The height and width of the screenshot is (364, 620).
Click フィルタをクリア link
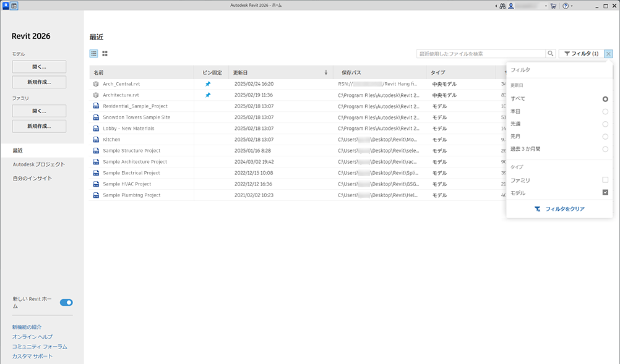pos(565,209)
